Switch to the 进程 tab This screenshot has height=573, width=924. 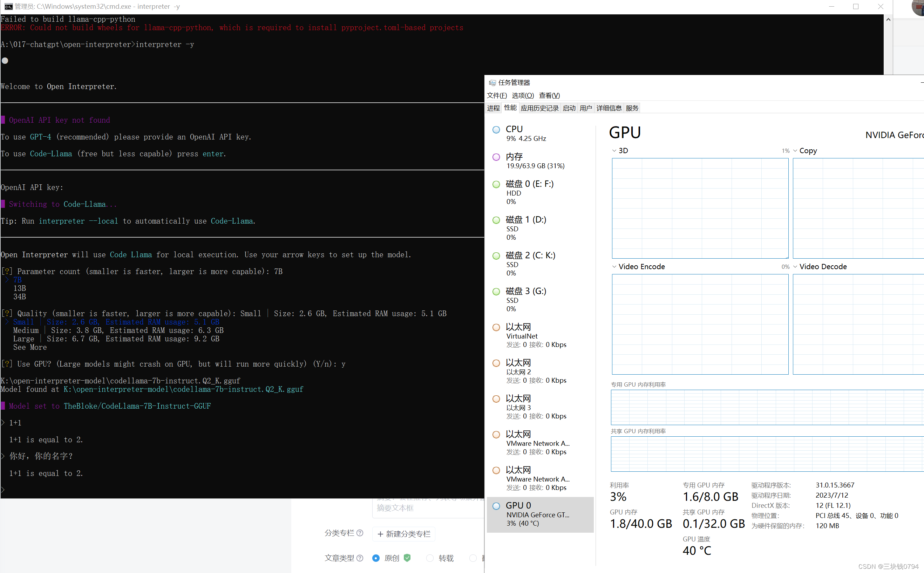(x=493, y=108)
